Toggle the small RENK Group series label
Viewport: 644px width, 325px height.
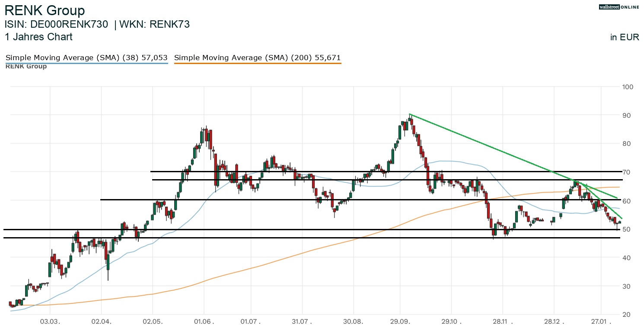(26, 66)
